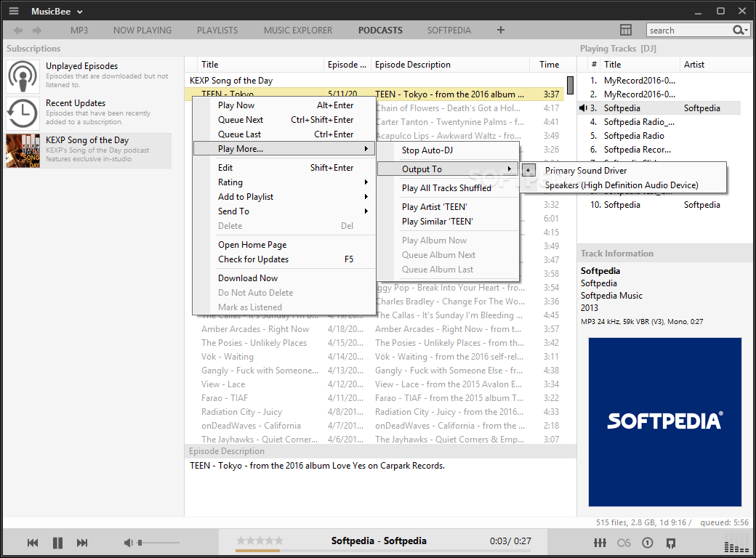Open the panel layout icon
The width and height of the screenshot is (756, 558).
tap(625, 30)
